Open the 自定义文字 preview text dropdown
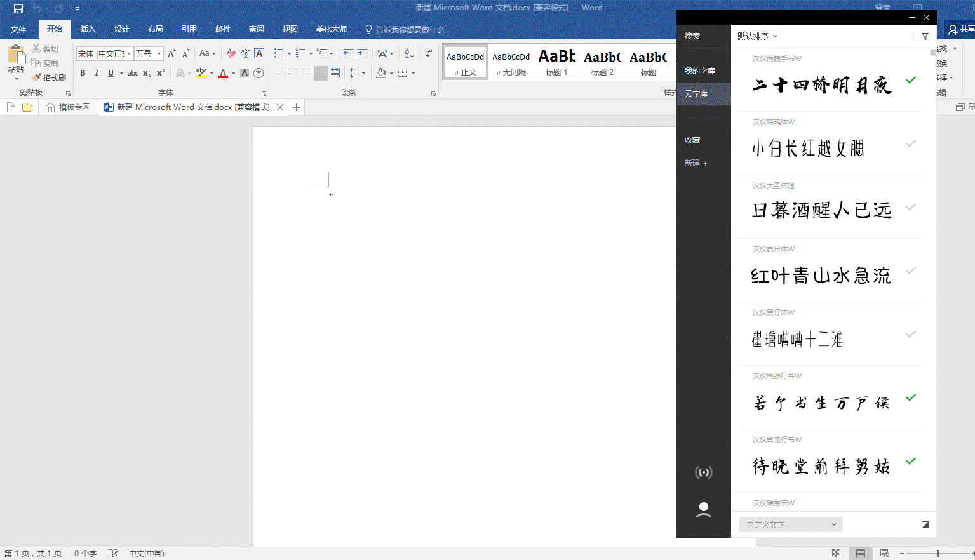This screenshot has height=560, width=975. [791, 524]
